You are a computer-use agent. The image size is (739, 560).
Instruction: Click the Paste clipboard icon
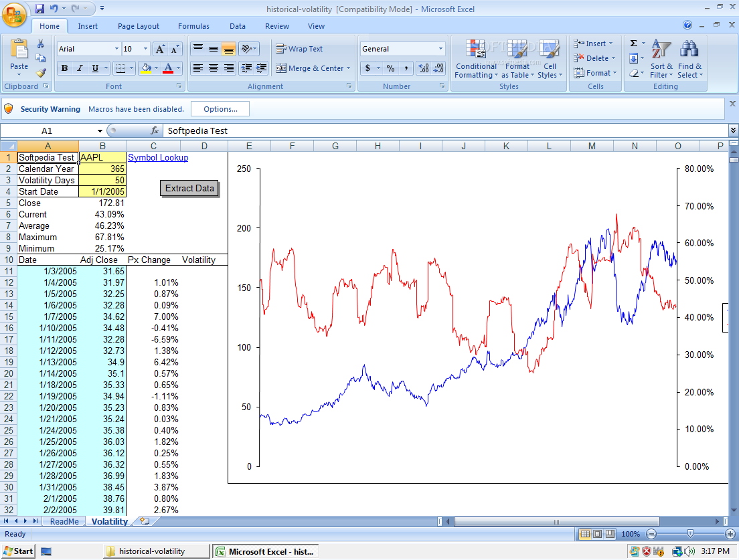tap(19, 50)
